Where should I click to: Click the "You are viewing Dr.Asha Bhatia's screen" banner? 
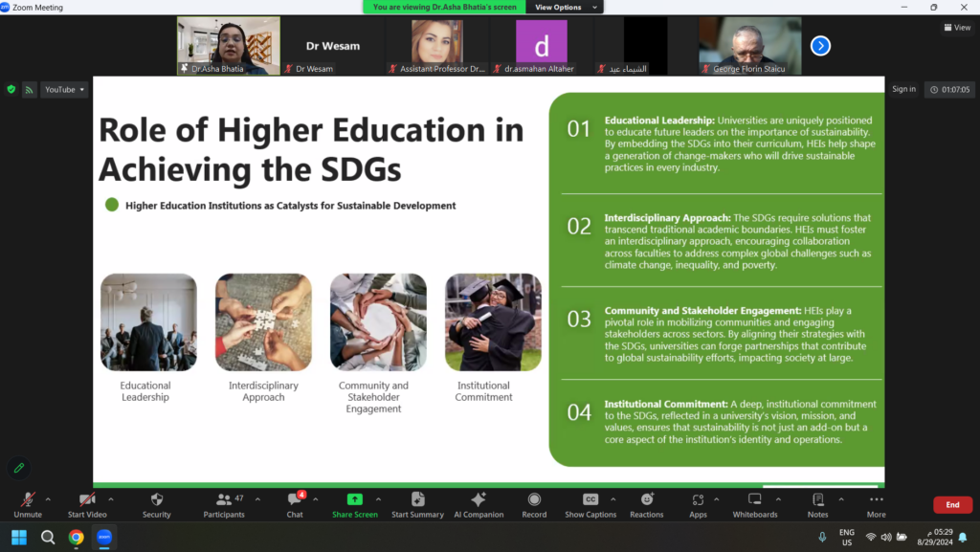444,8
